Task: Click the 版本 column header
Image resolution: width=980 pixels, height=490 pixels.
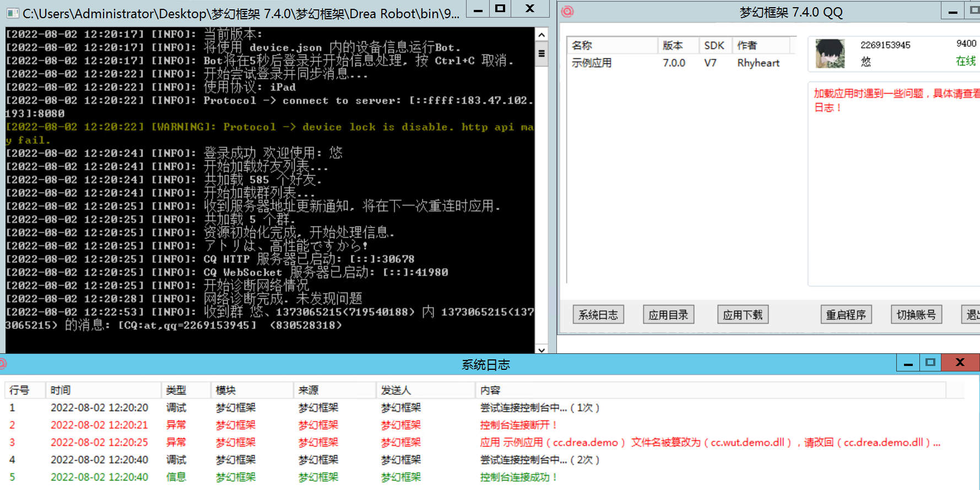Action: pos(678,45)
